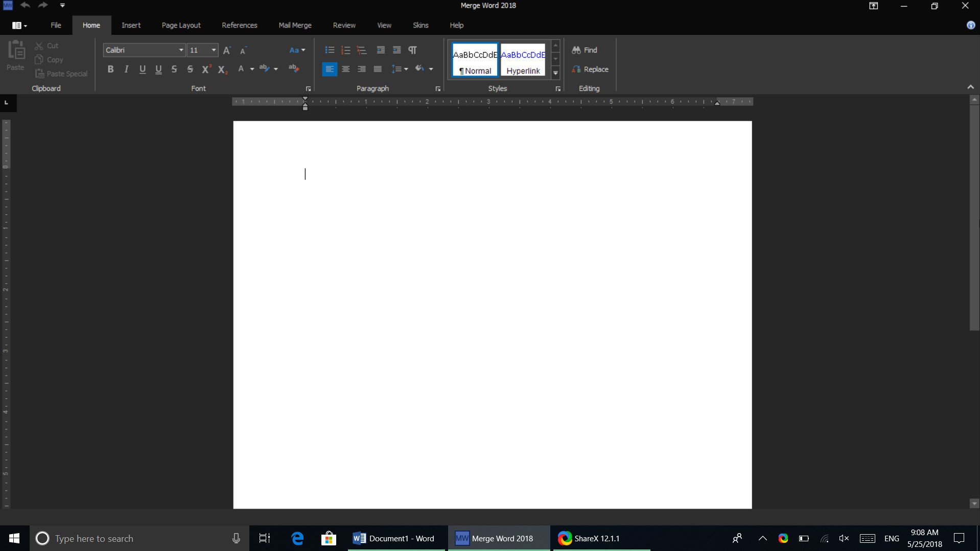Open the Change Case dropdown

point(297,50)
